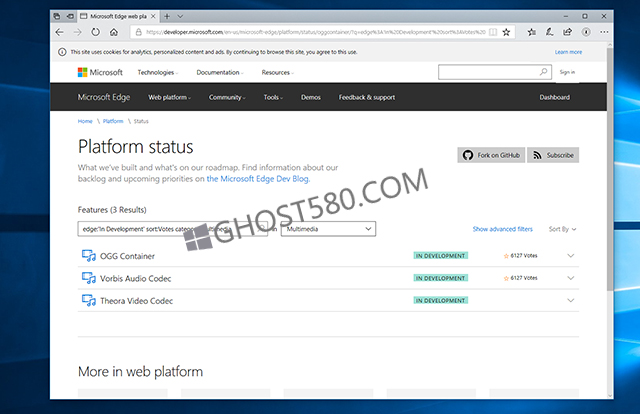Open the Settings and more ellipsis menu
Image resolution: width=640 pixels, height=414 pixels.
[604, 32]
